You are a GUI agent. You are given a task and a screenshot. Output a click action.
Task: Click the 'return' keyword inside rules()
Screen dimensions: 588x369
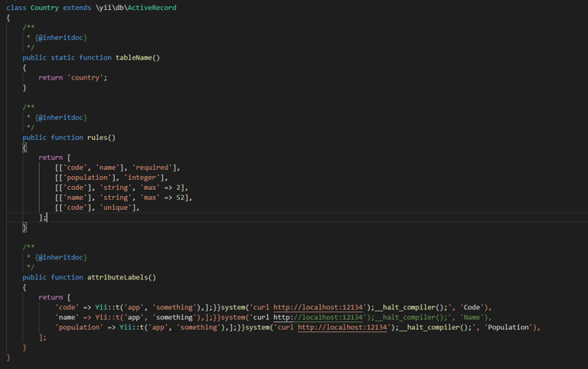pos(51,158)
